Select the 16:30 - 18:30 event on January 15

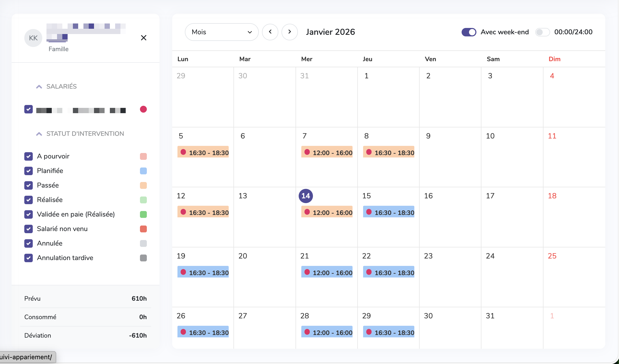point(388,212)
